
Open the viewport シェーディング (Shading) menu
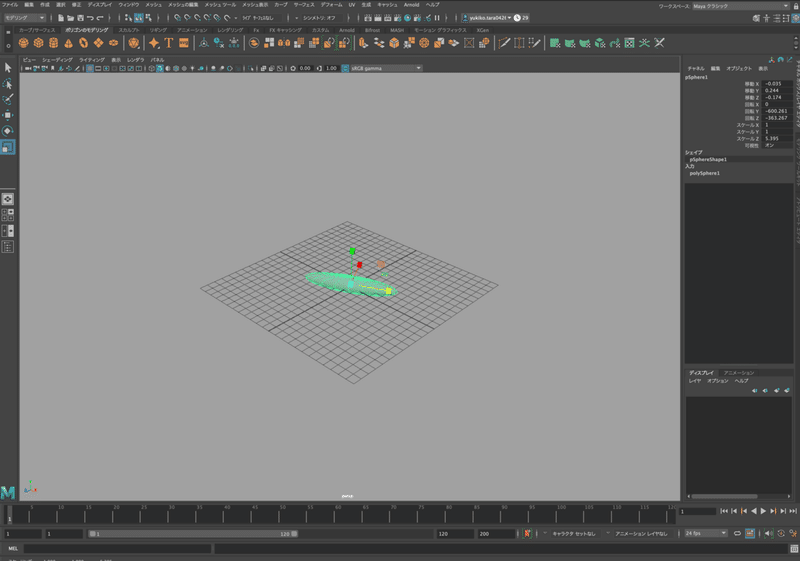[57, 60]
